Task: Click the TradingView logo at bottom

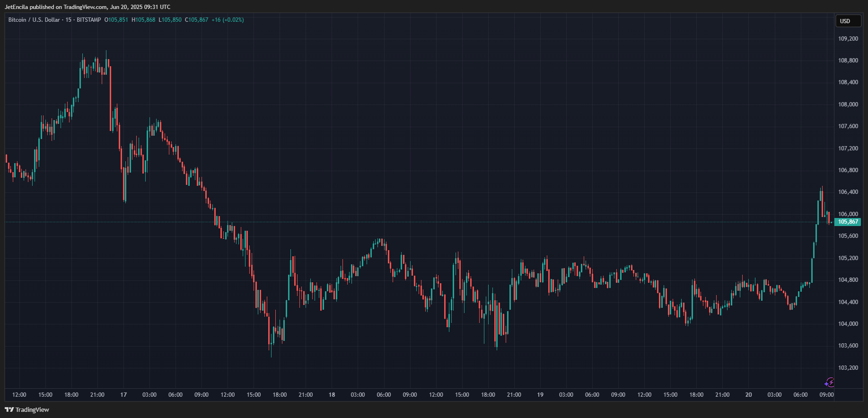Action: (27, 409)
